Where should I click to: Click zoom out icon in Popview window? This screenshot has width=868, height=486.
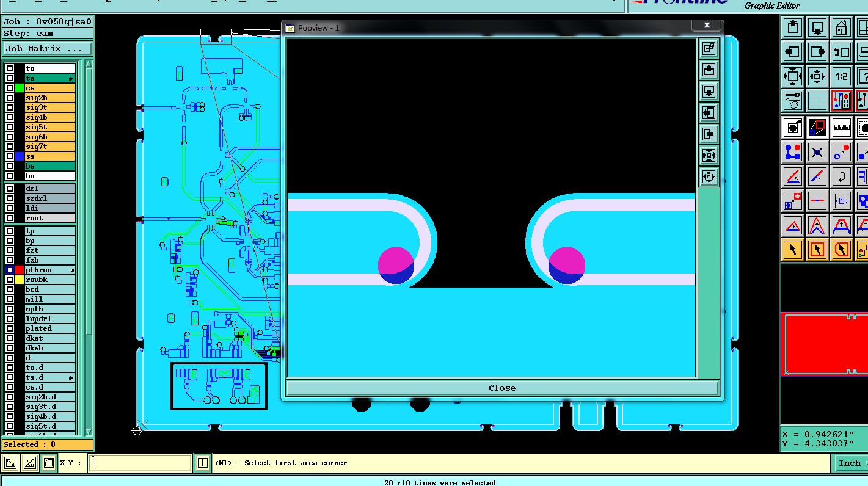[x=709, y=177]
